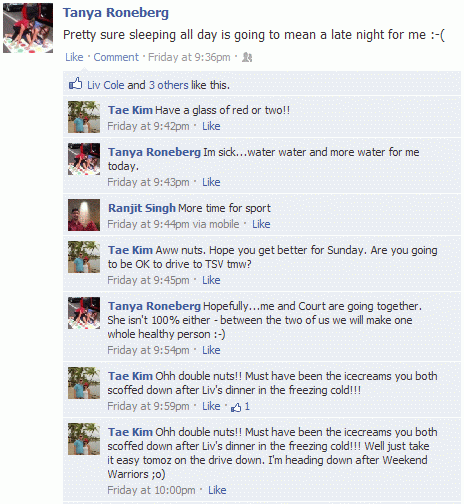This screenshot has height=504, width=464.
Task: Click Tanya's avatar on the 'Im sick' comment
Action: click(x=84, y=159)
